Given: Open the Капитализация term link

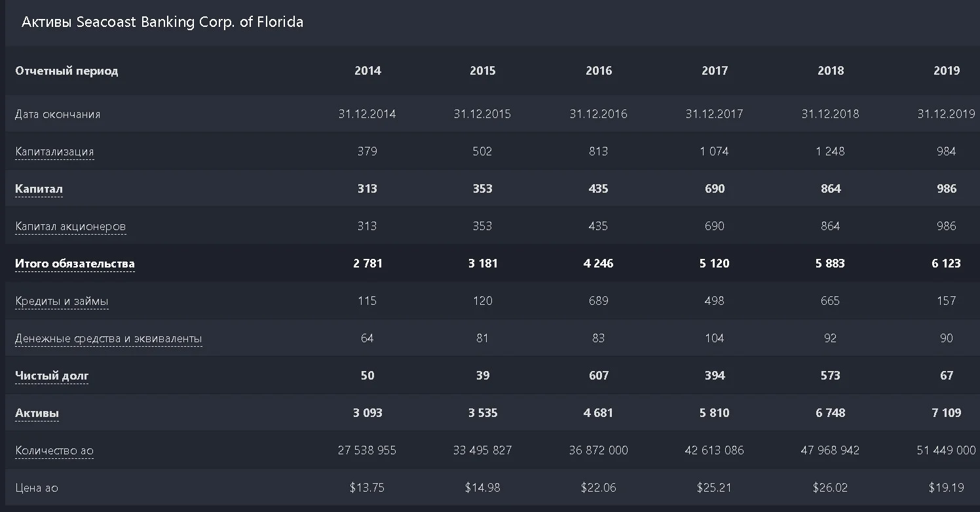Looking at the screenshot, I should [54, 151].
